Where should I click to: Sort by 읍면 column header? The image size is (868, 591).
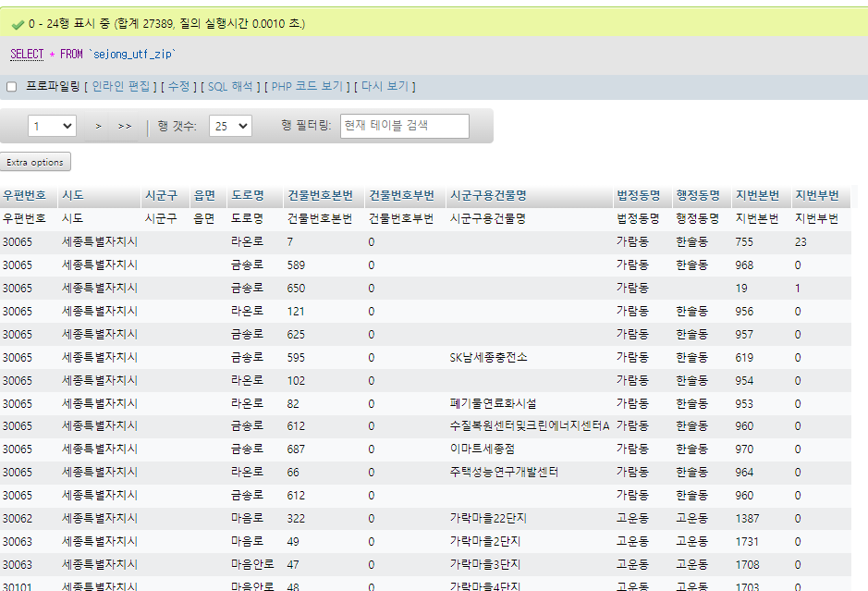[204, 195]
